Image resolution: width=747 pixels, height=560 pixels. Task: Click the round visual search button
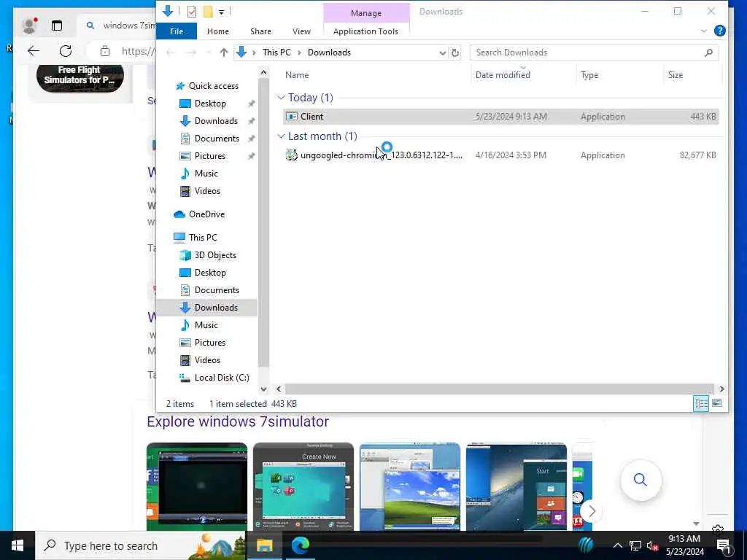pyautogui.click(x=640, y=480)
